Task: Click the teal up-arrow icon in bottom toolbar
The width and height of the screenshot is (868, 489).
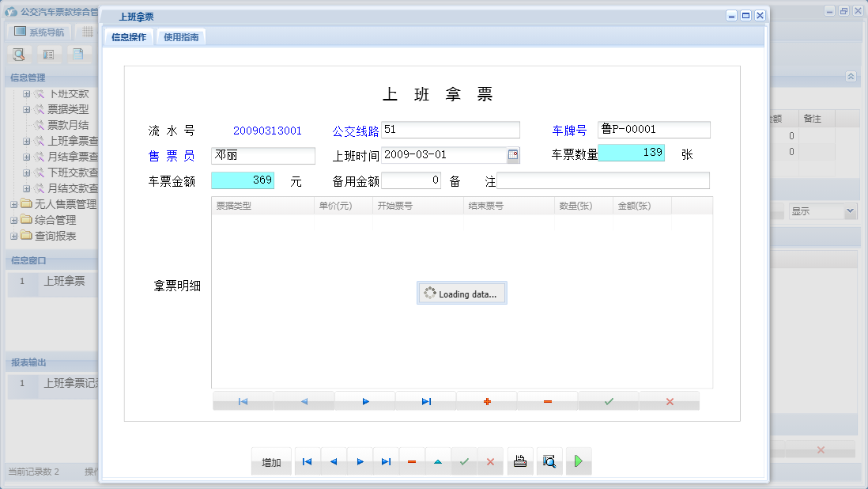Action: coord(438,461)
